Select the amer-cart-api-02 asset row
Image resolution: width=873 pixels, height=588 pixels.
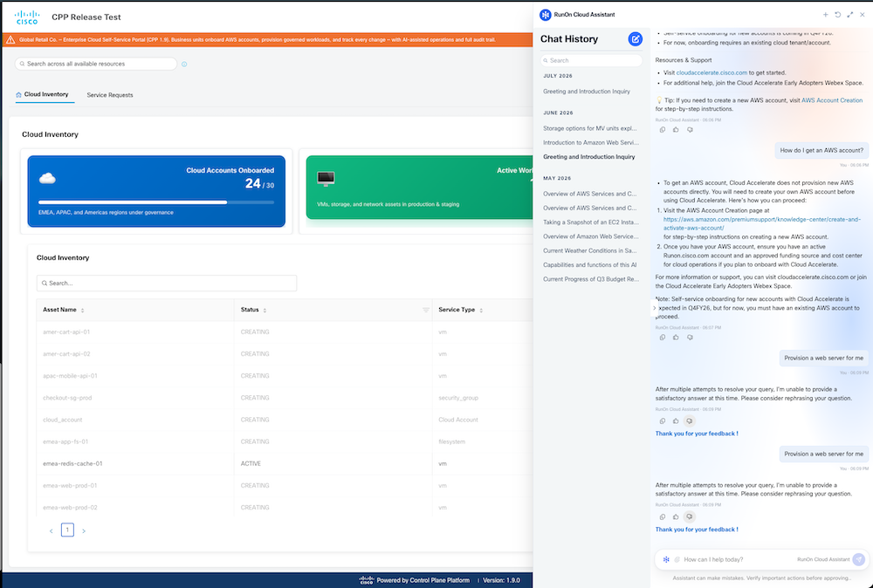[284, 354]
